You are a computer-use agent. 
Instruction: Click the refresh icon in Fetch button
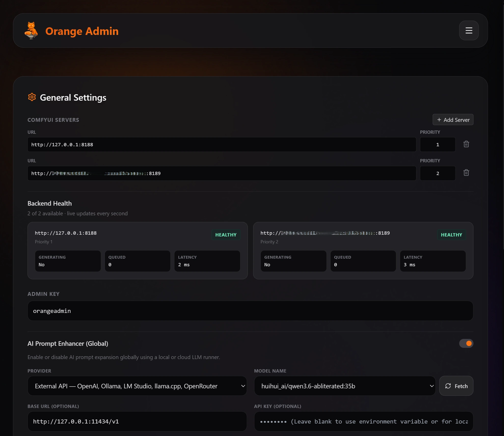point(448,386)
